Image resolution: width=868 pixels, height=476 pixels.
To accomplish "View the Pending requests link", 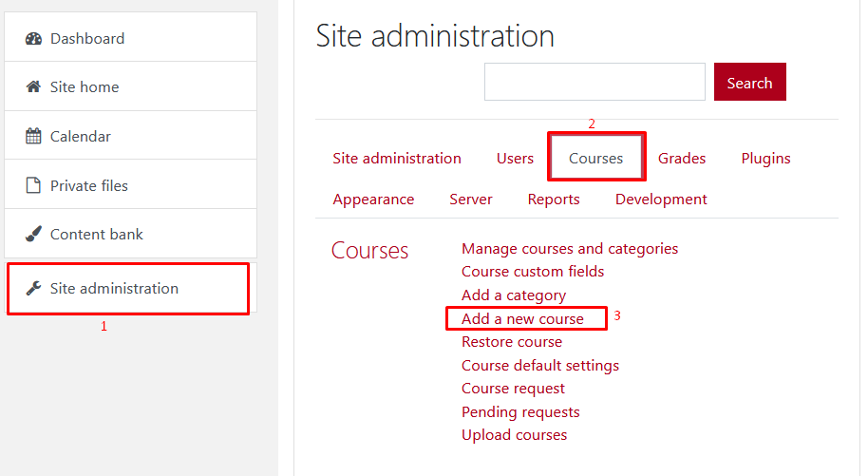I will point(520,412).
